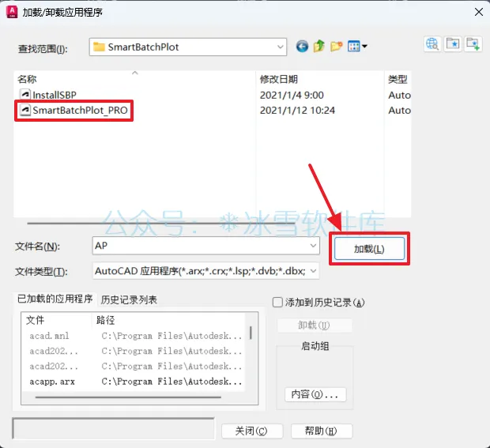
Task: Click the search the web icon
Action: (432, 44)
